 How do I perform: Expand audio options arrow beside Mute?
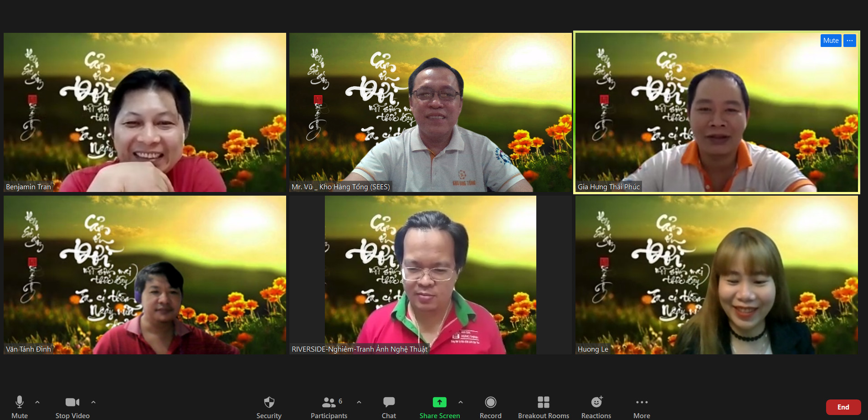coord(37,402)
